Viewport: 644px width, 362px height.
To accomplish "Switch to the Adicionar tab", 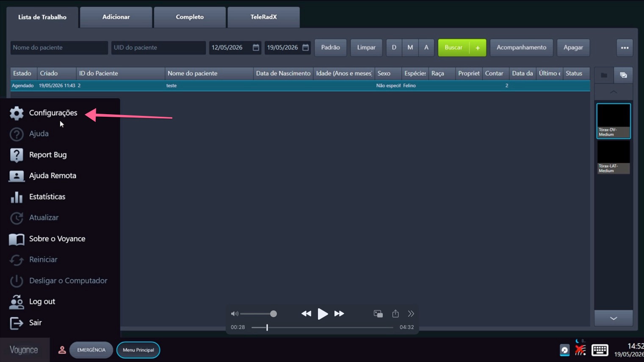I will (x=116, y=17).
